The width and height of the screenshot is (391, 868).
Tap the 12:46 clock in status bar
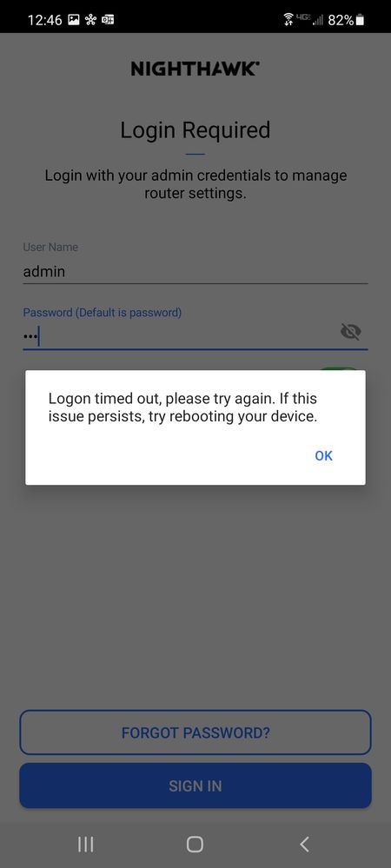(45, 21)
